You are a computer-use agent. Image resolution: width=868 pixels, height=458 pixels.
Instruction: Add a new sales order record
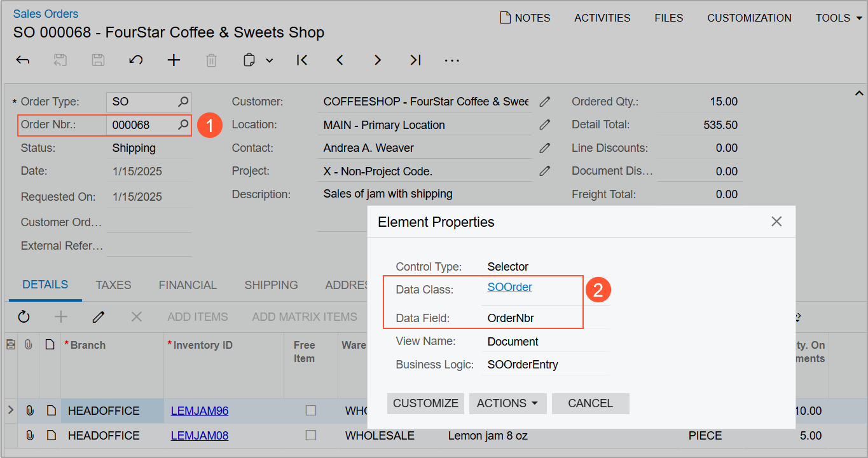pos(174,60)
